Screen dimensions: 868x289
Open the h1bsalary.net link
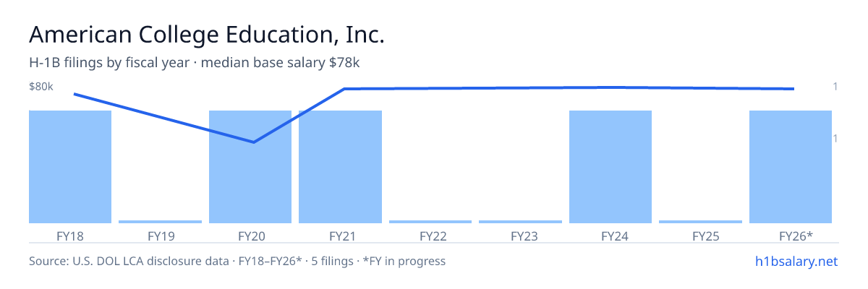coord(796,261)
